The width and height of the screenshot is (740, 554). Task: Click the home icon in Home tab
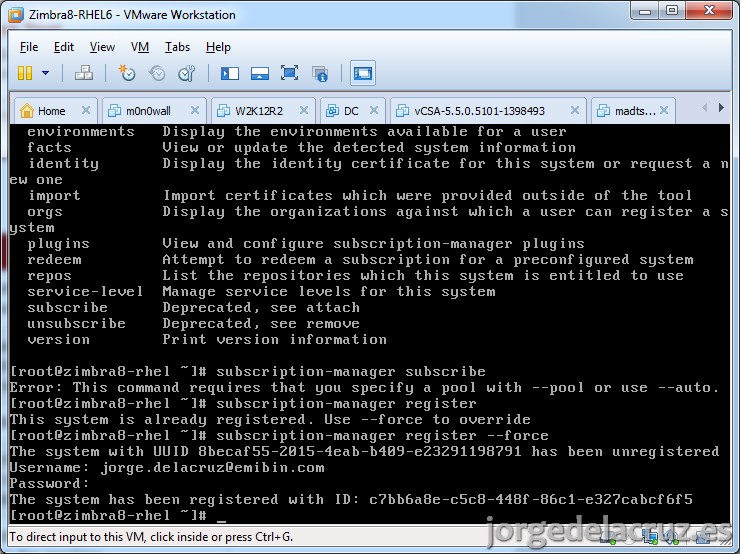(27, 110)
